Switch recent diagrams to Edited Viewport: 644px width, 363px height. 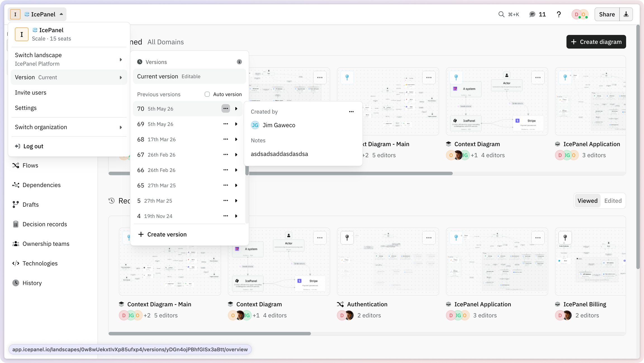tap(613, 201)
